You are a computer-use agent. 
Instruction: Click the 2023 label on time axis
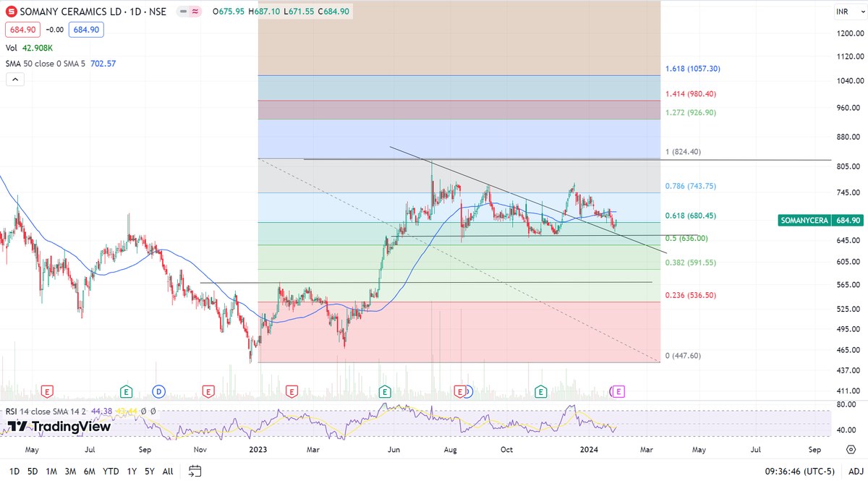point(258,449)
